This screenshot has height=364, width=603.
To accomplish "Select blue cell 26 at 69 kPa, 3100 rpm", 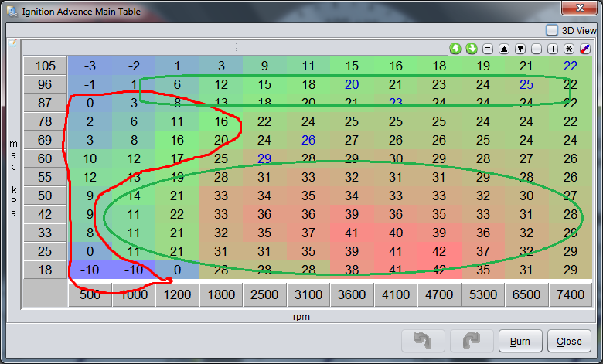I will 308,140.
